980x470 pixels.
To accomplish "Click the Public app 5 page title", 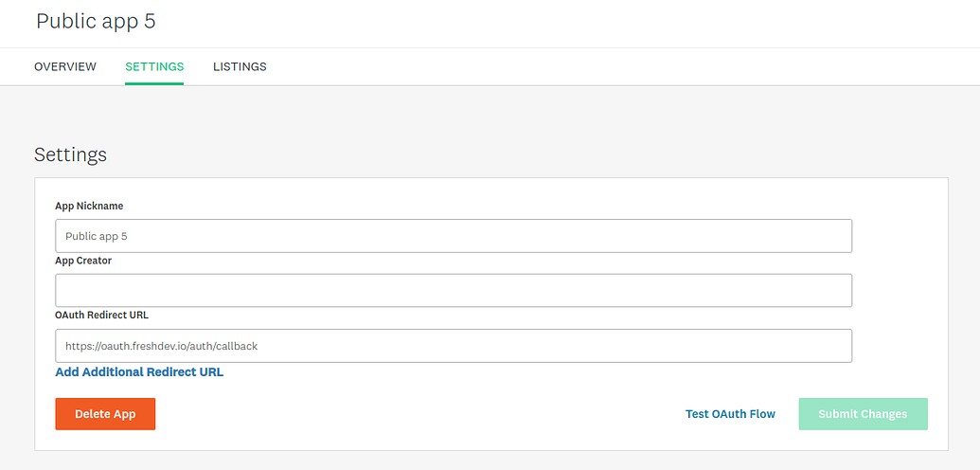I will (x=96, y=21).
